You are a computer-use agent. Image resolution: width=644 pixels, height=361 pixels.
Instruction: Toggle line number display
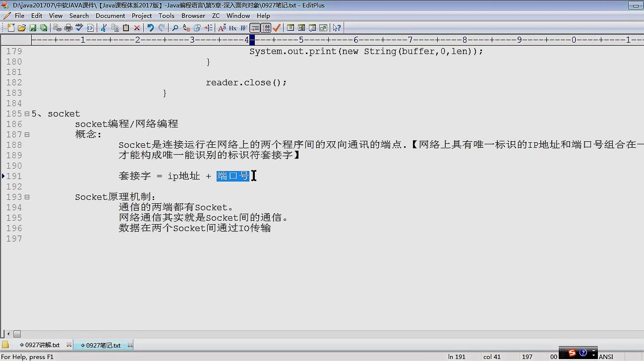(x=266, y=27)
